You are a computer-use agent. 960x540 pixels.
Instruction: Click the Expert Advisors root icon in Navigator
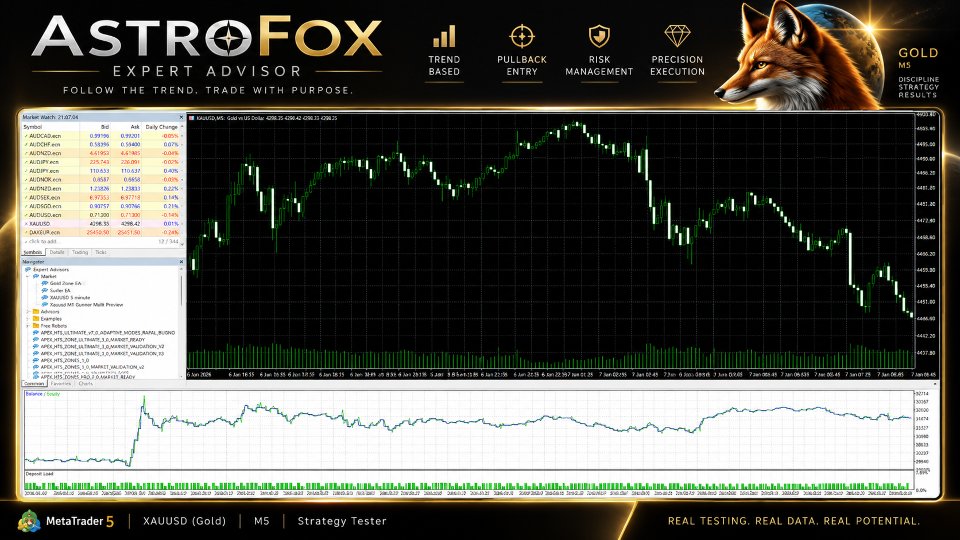point(28,269)
